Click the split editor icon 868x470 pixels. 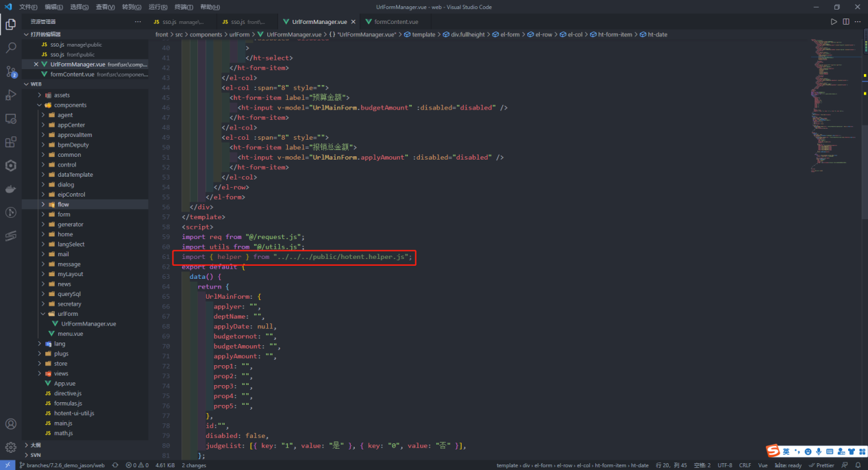(x=846, y=22)
